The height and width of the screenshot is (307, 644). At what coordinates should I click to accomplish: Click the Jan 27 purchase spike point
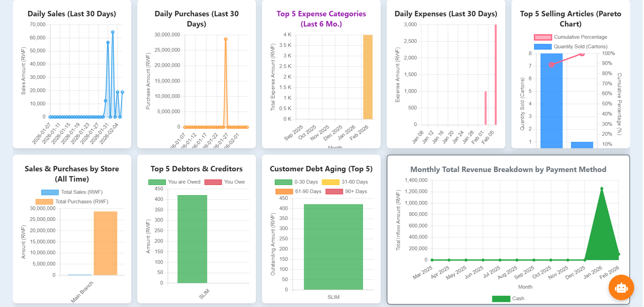click(x=225, y=39)
